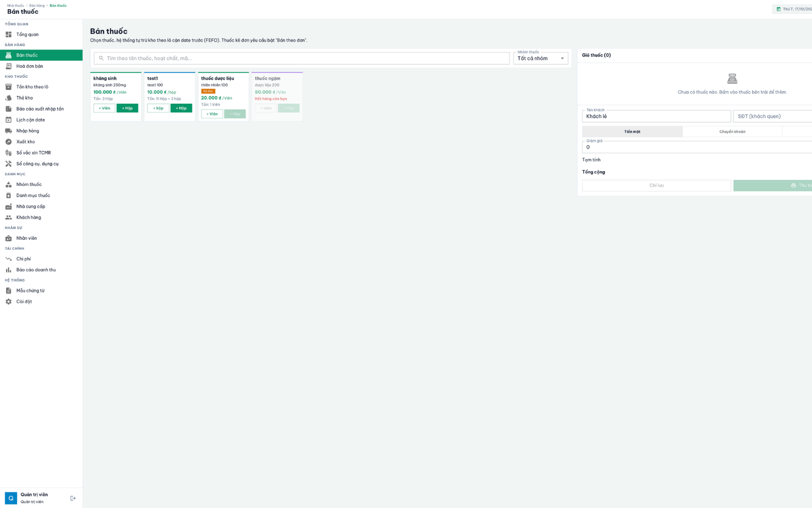Open the Danh mục thuốc icon

click(9, 196)
